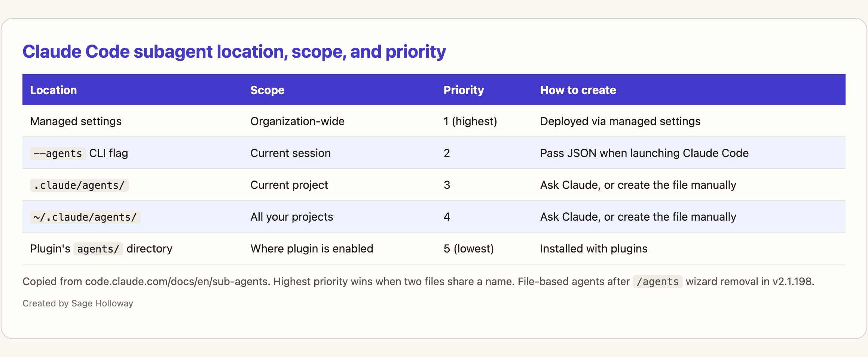Click the 'Scope' column header
Image resolution: width=868 pixels, height=357 pixels.
pos(268,90)
